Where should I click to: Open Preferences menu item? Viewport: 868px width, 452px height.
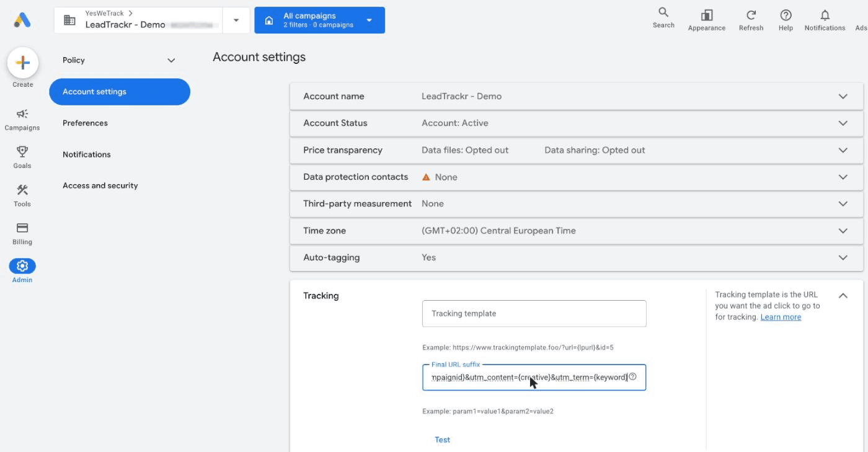pos(85,123)
